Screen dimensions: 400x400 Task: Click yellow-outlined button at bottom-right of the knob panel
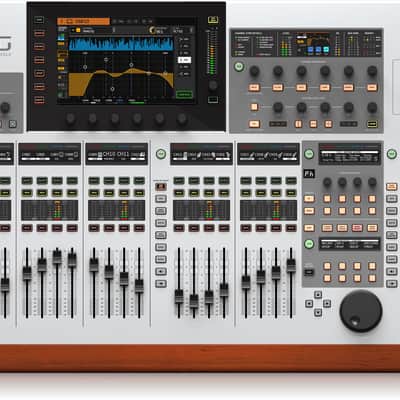[x=372, y=124]
